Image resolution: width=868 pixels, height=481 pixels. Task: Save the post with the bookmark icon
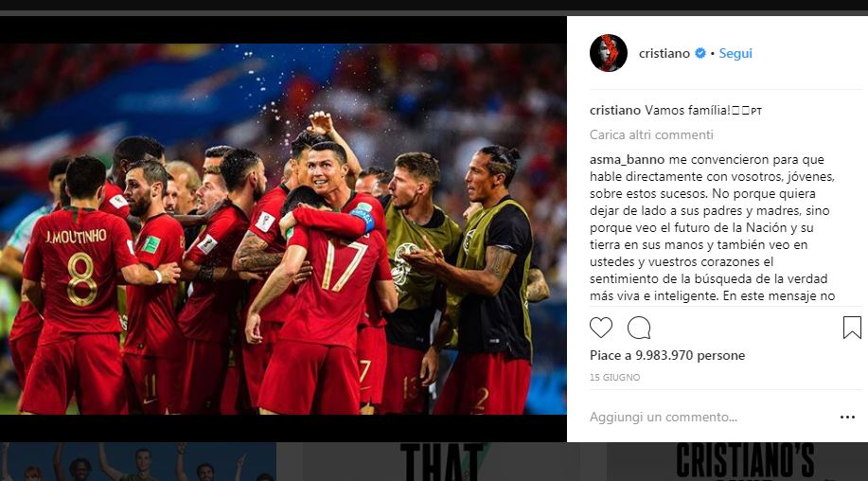coord(852,328)
